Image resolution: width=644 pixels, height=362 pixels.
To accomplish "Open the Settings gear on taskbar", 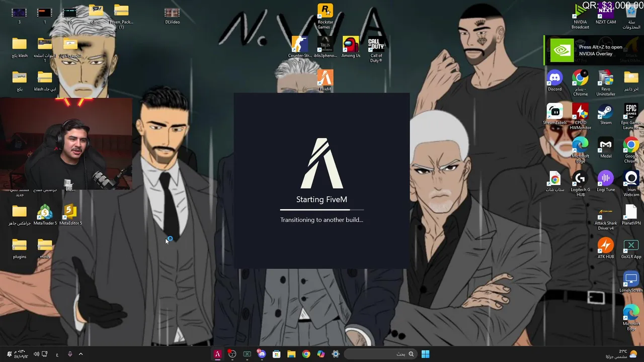I will point(336,354).
